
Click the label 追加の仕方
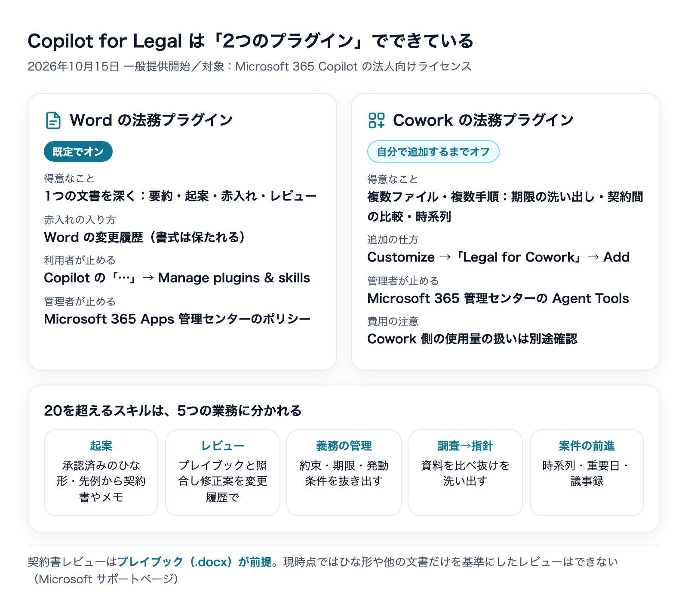point(393,240)
